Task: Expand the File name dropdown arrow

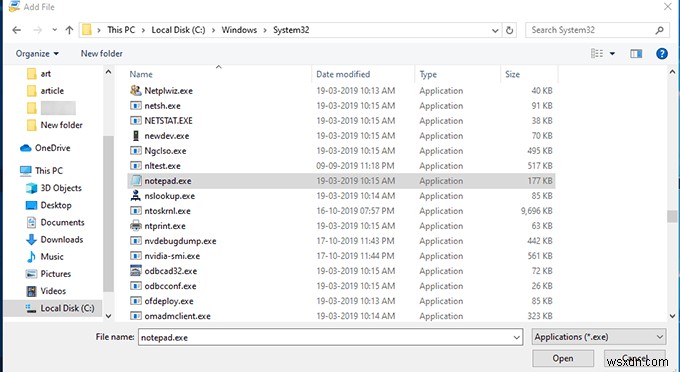Action: 517,337
